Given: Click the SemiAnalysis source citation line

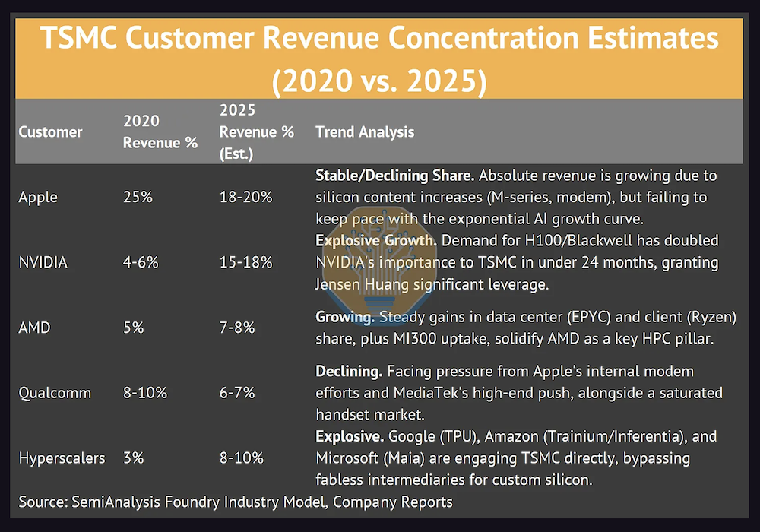Looking at the screenshot, I should click(x=236, y=502).
